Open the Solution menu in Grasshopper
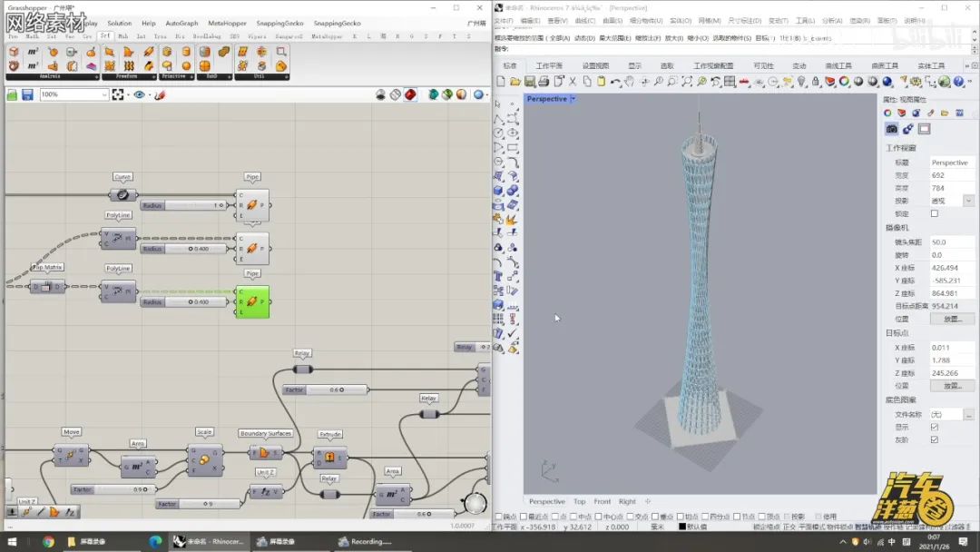This screenshot has height=552, width=980. click(x=120, y=23)
